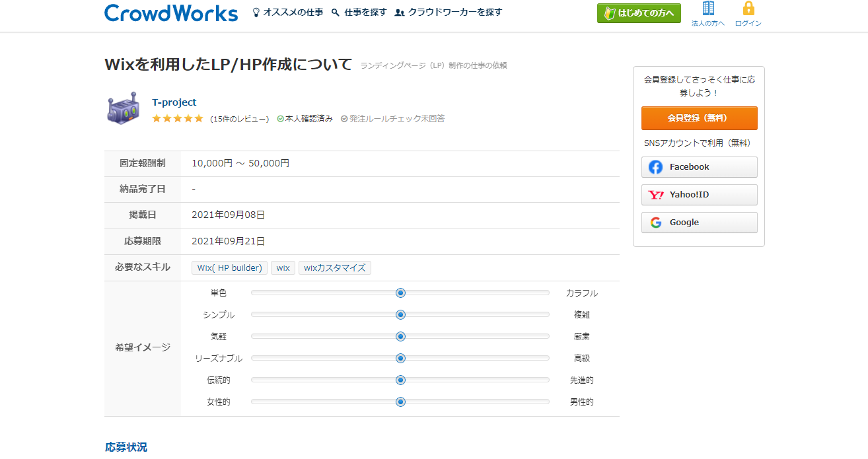Click the T-project robot avatar

point(123,108)
